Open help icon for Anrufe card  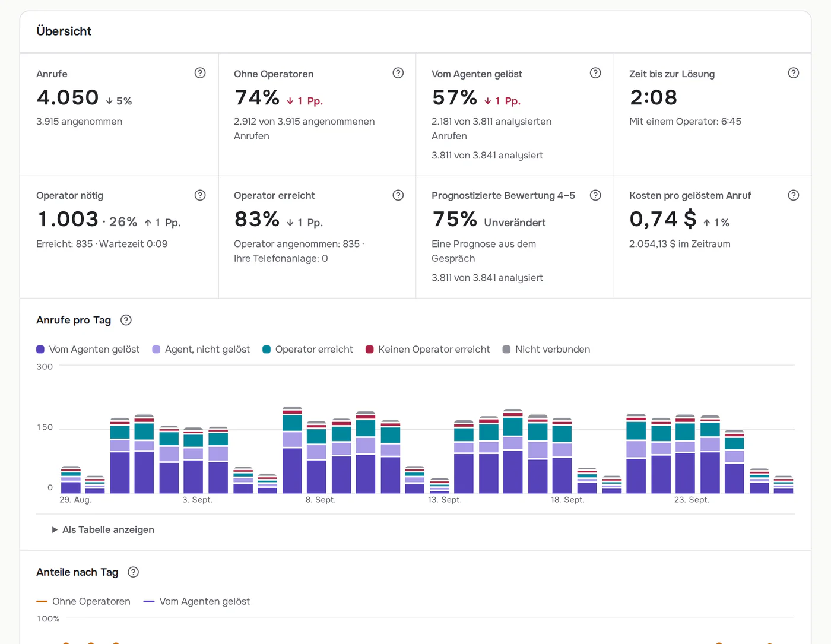click(x=200, y=73)
